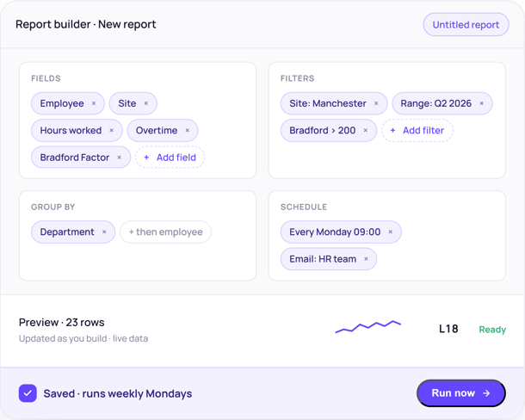525x420 pixels.
Task: Remove the Overtime field chip
Action: click(187, 130)
